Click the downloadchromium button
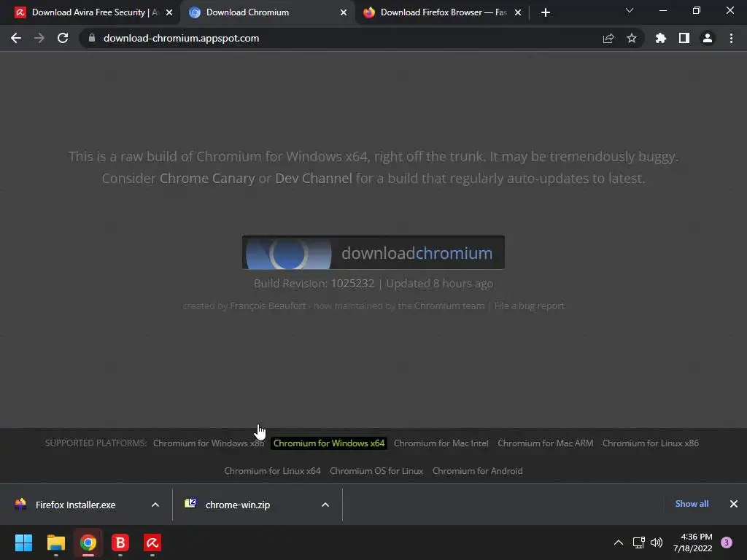The width and height of the screenshot is (747, 560). (x=373, y=252)
